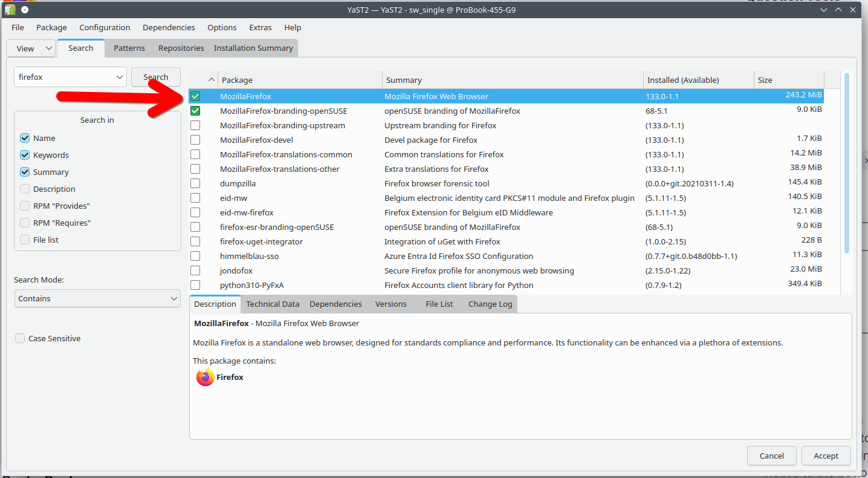Open the Extras menu
Screen dimensions: 868x478
pos(261,27)
